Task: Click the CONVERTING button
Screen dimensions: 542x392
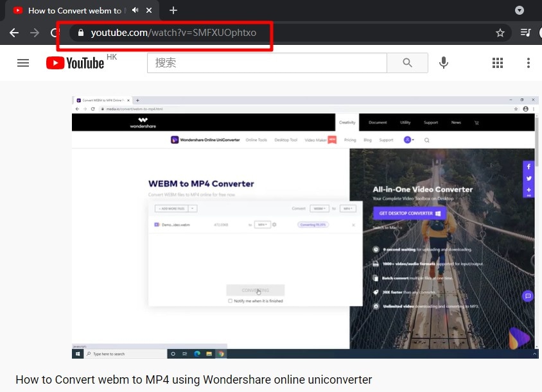Action: point(256,290)
